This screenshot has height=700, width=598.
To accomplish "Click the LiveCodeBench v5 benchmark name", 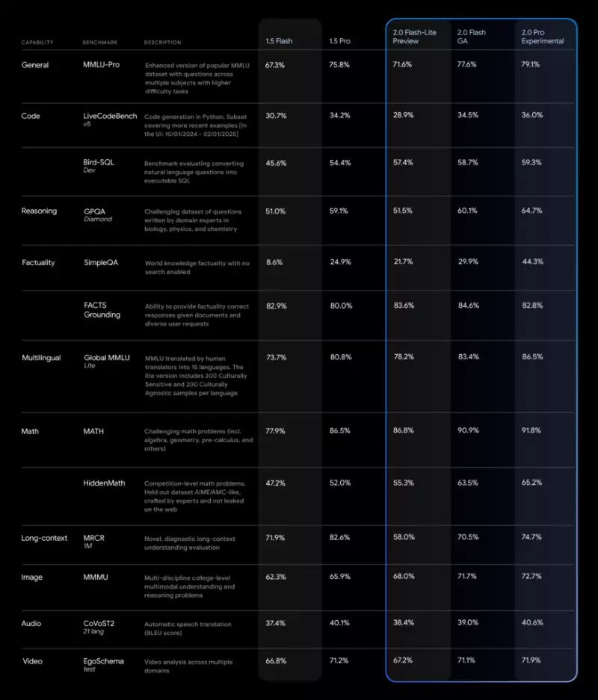I will (110, 119).
